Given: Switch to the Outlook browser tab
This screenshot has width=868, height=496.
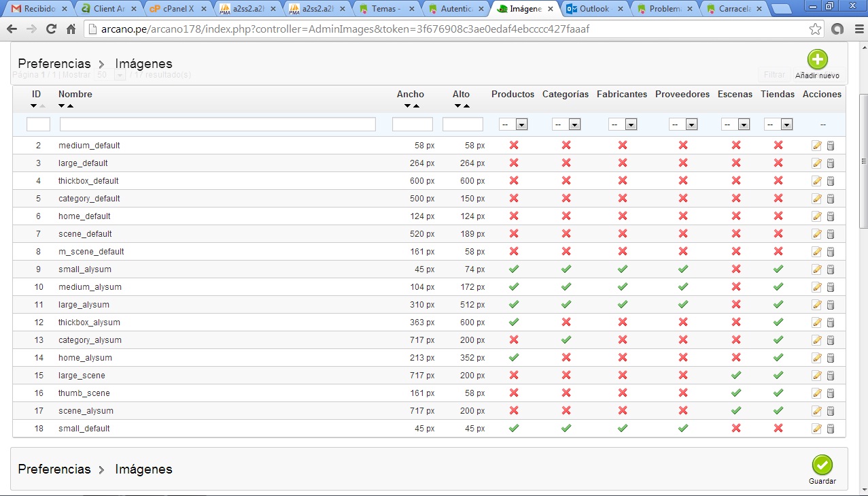Looking at the screenshot, I should 593,9.
